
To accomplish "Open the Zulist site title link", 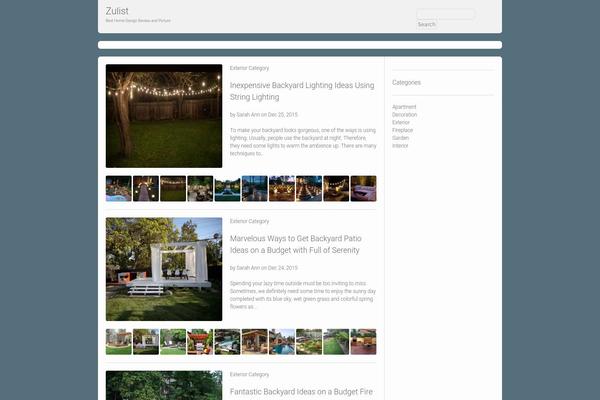I will 117,11.
